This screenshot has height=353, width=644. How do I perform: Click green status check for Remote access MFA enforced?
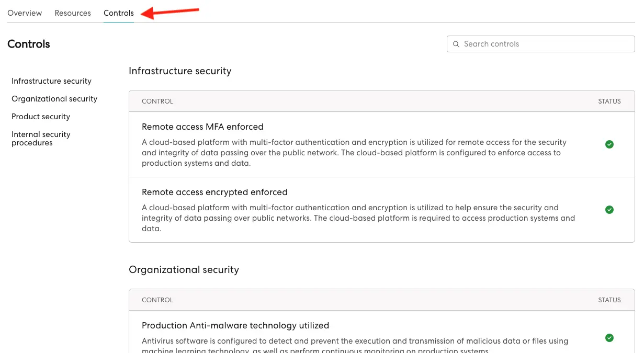click(x=609, y=144)
